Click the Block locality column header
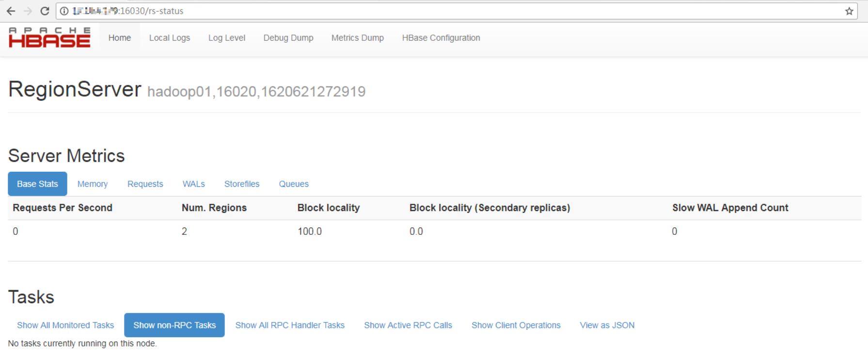This screenshot has width=868, height=361. 329,208
